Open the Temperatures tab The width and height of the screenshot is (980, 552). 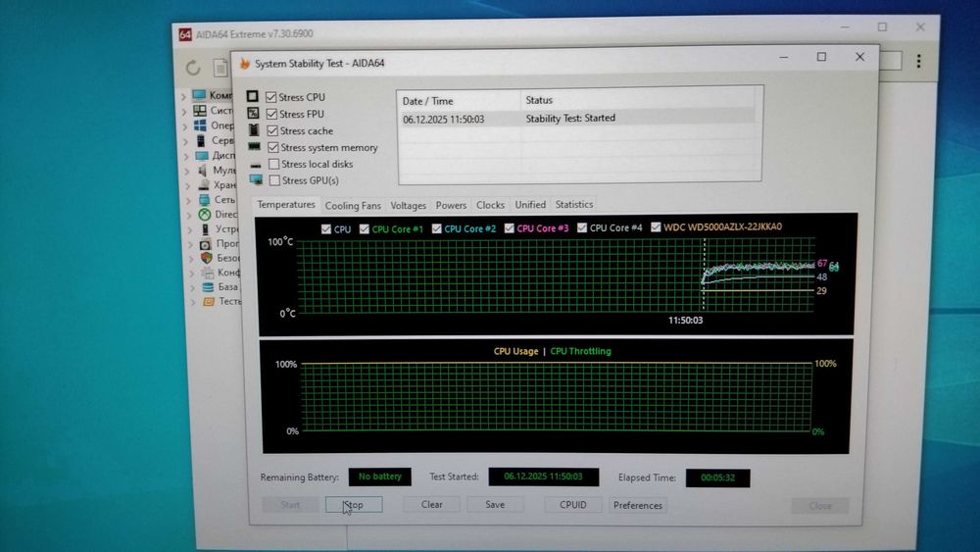pos(285,205)
